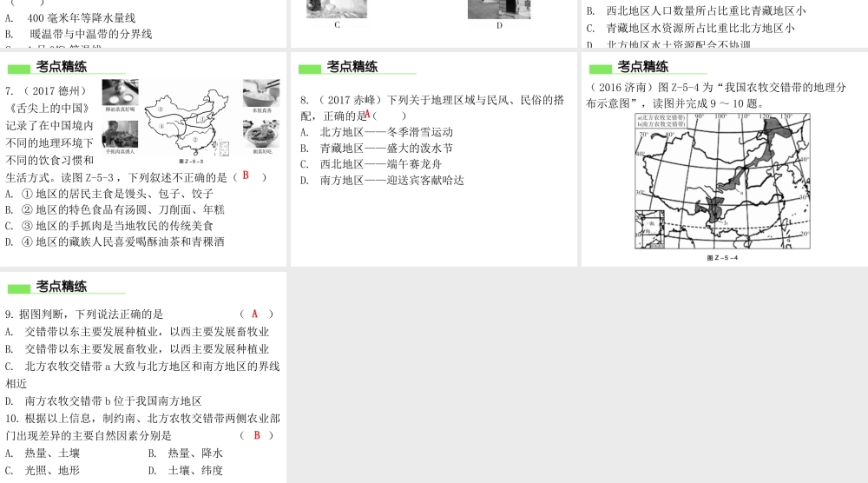
Task: Click the rice bowl photo with chopsticks
Action: (261, 92)
